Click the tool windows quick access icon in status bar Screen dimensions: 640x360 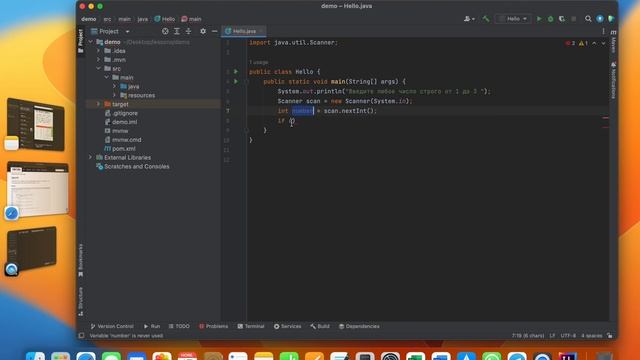click(x=81, y=336)
